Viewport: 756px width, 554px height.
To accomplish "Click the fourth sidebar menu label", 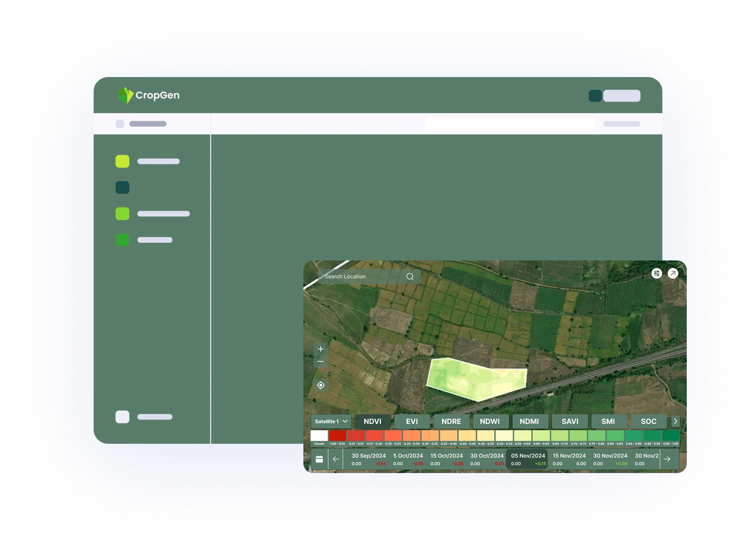I will (x=155, y=240).
